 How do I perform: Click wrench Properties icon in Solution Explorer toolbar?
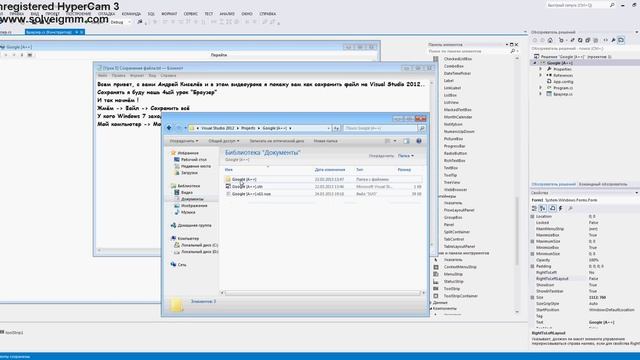point(613,40)
